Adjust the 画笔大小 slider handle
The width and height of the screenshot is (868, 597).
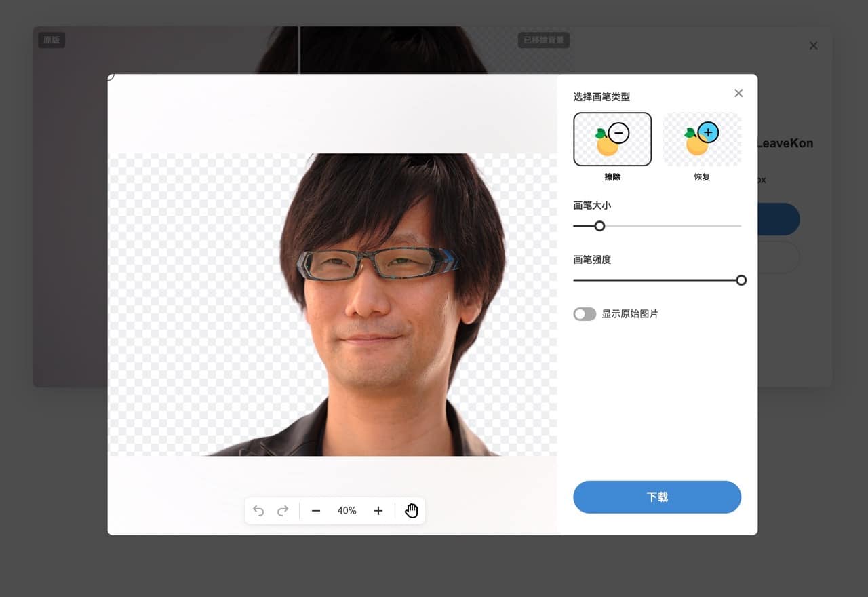coord(599,226)
